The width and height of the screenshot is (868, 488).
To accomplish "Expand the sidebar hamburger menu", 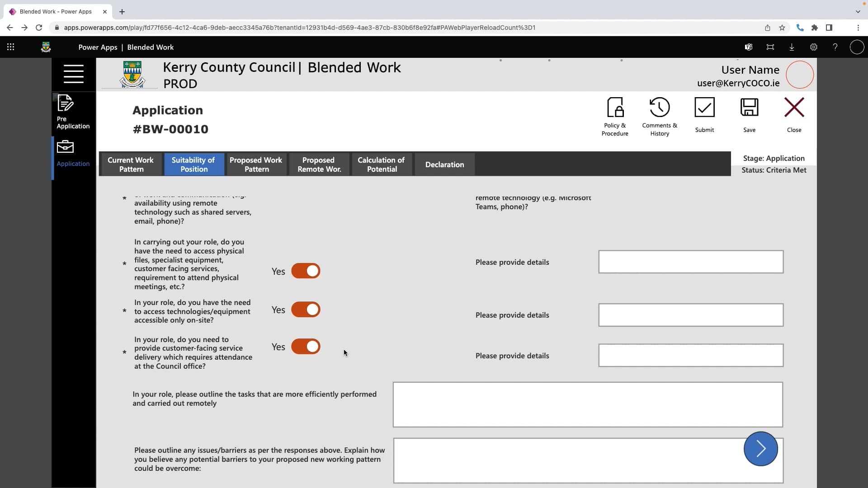I will pyautogui.click(x=74, y=74).
